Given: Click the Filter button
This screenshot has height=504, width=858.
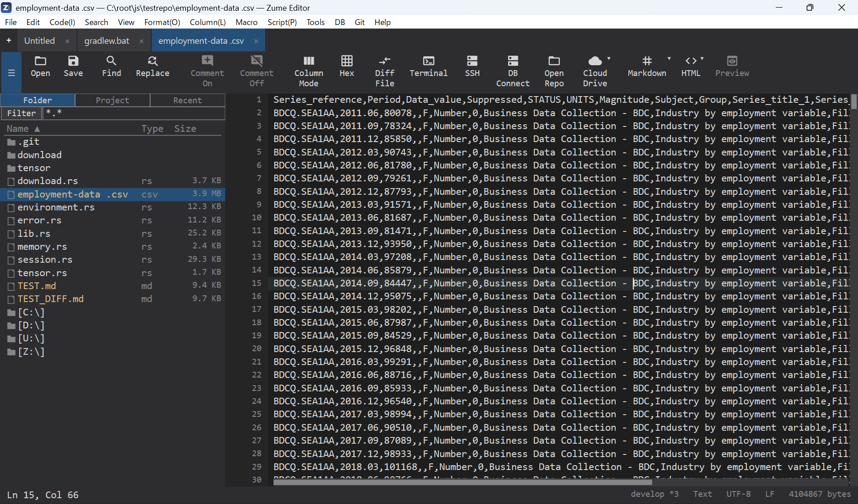Looking at the screenshot, I should [x=21, y=113].
